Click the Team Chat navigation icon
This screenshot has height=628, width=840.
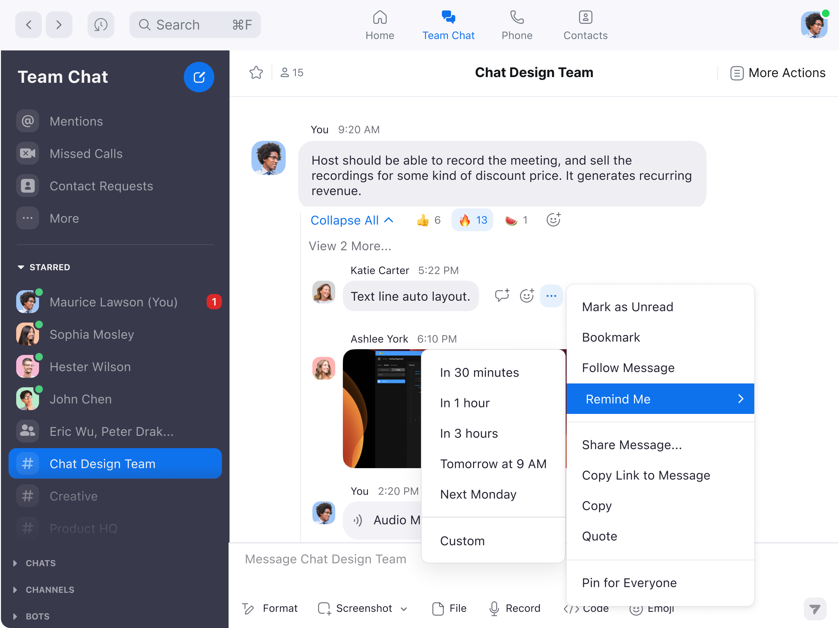pyautogui.click(x=448, y=16)
